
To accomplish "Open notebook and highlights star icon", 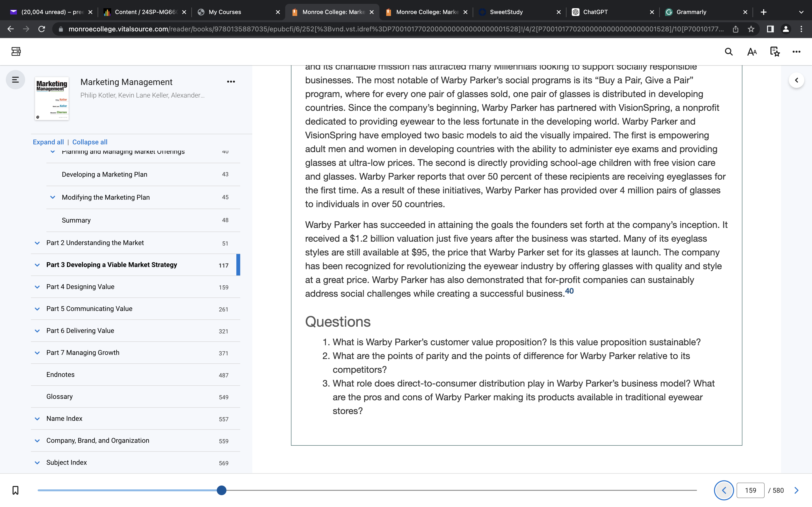I will click(x=774, y=52).
